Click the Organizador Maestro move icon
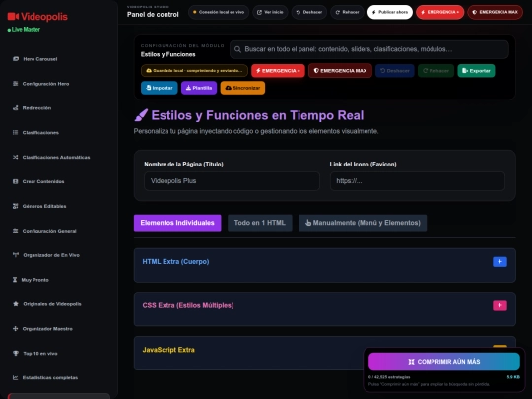The width and height of the screenshot is (532, 399). [15, 328]
